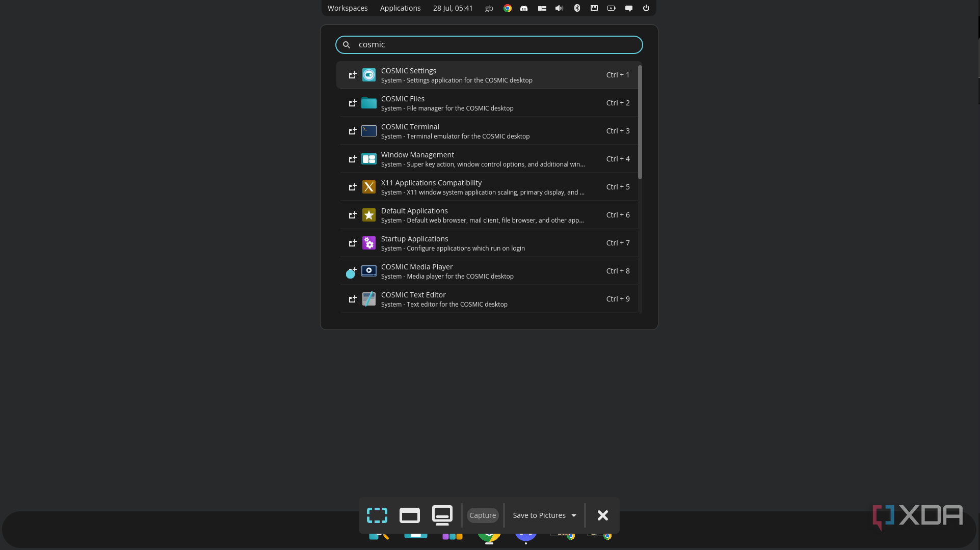This screenshot has height=550, width=980.
Task: Click the Ctrl + 4 shortcut label
Action: 618,159
